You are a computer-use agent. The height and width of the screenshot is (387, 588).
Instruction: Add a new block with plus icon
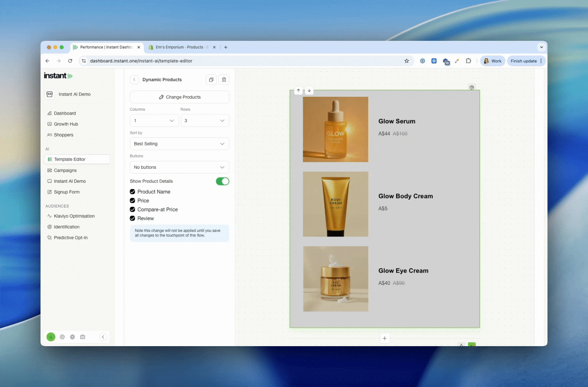(384, 338)
